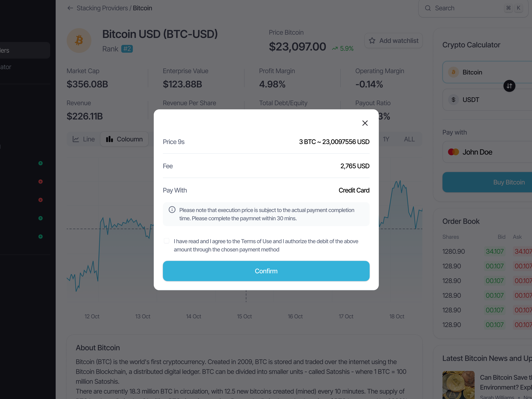This screenshot has width=532, height=399.
Task: Click the green up-arrow indicator in the sidebar
Action: (x=40, y=163)
